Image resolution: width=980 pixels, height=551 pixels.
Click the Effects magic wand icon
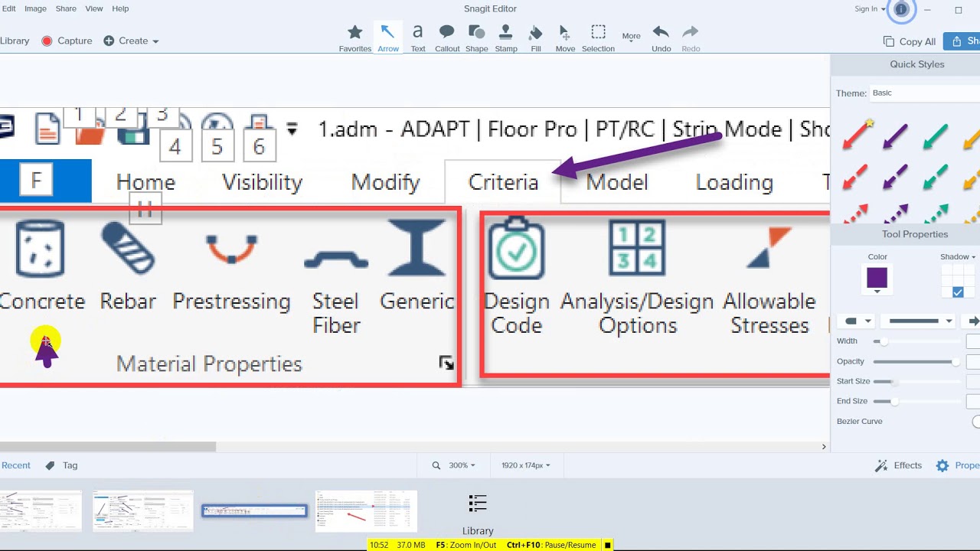[x=881, y=465]
